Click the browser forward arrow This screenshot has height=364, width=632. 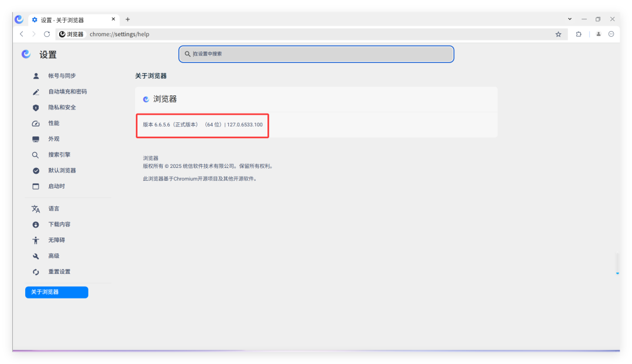(34, 35)
